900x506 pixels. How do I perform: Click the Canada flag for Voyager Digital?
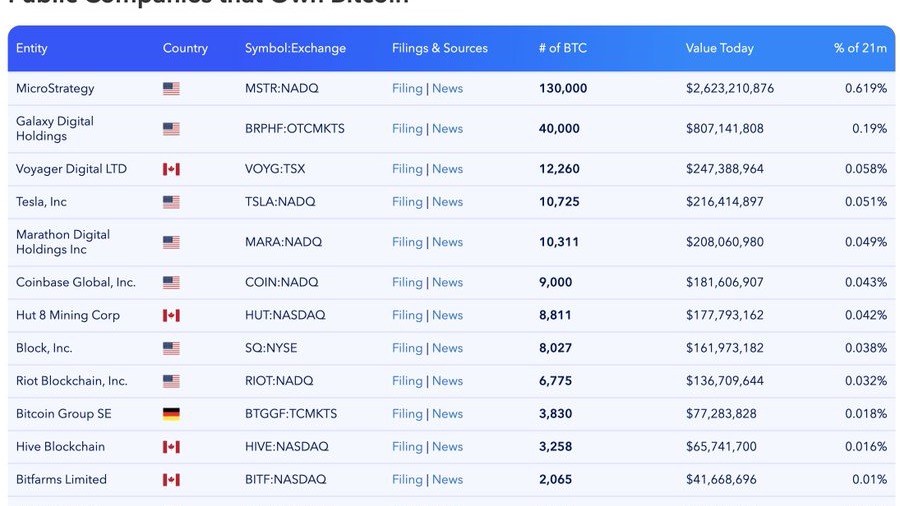point(171,170)
